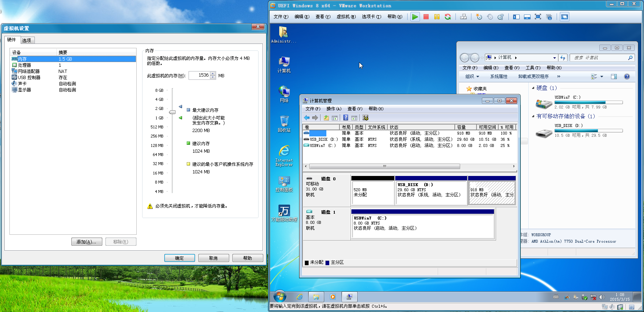Click the console view icon at toolbar end

(565, 17)
